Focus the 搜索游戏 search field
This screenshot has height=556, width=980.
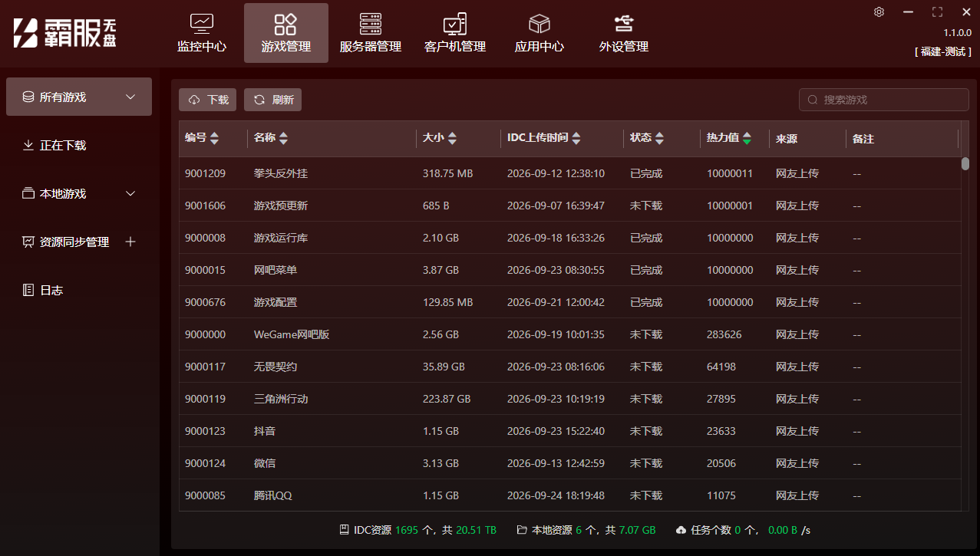coord(884,100)
